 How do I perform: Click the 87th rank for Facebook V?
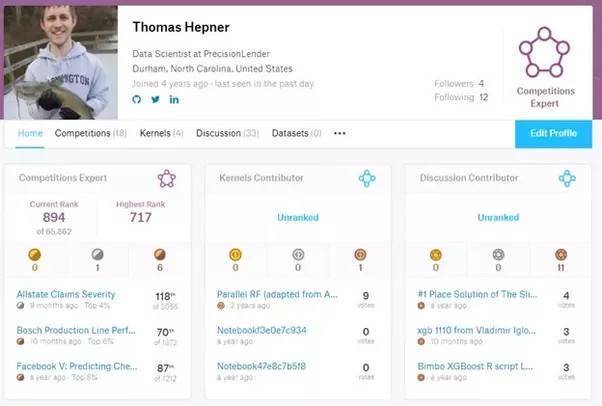click(x=165, y=368)
